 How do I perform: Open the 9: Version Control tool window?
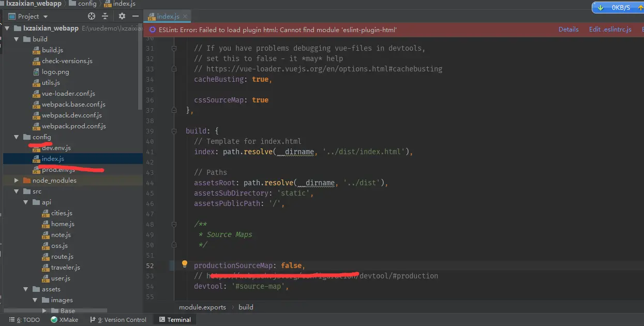tap(118, 320)
